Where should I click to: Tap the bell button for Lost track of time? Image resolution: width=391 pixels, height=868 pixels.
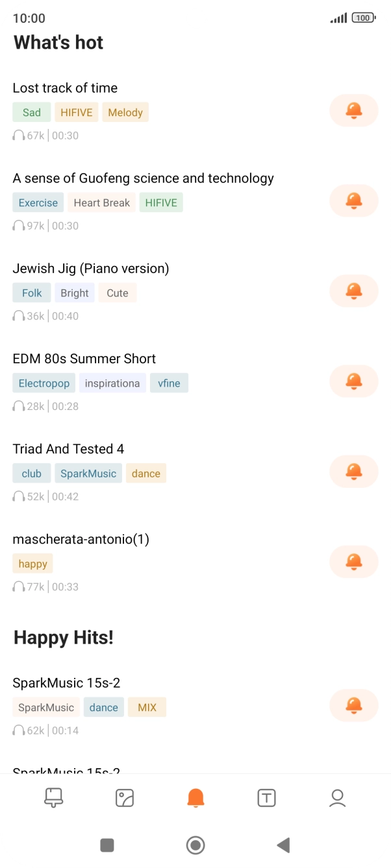click(353, 110)
